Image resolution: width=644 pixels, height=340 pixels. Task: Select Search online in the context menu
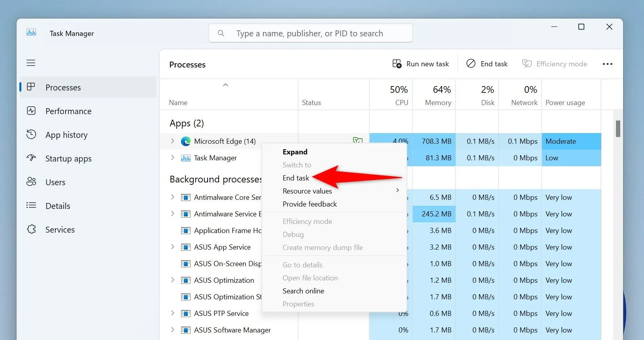[x=334, y=291]
